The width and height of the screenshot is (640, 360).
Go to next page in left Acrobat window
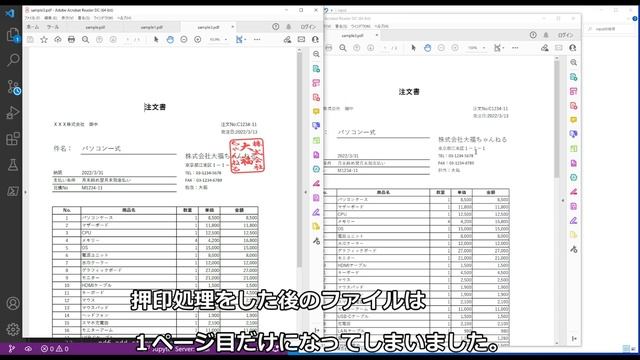point(113,40)
